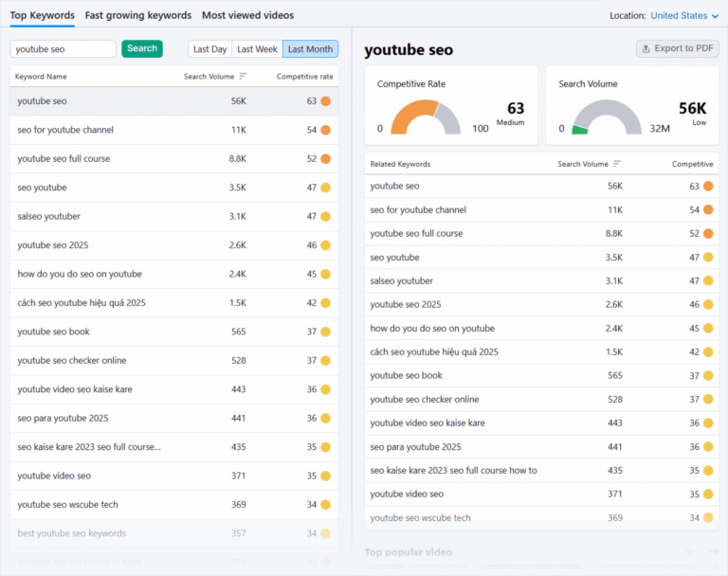Screen dimensions: 728x576
Task: Switch to Fast growing keywords tab
Action: coord(137,15)
